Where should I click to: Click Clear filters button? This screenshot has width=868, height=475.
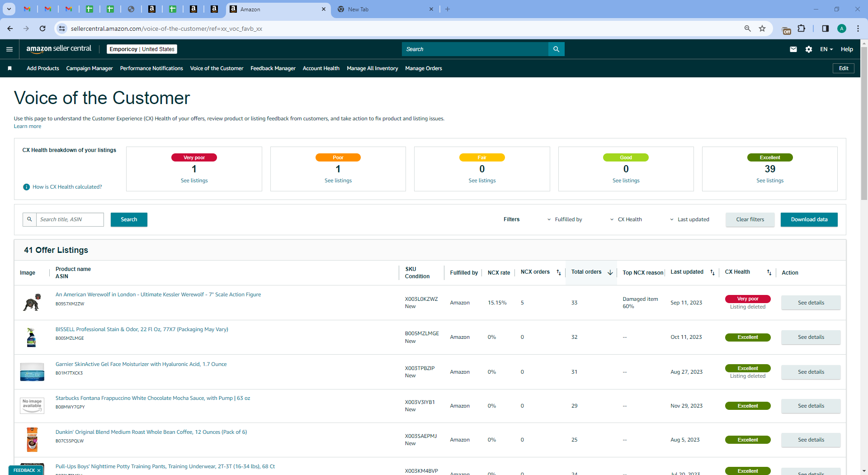click(750, 219)
